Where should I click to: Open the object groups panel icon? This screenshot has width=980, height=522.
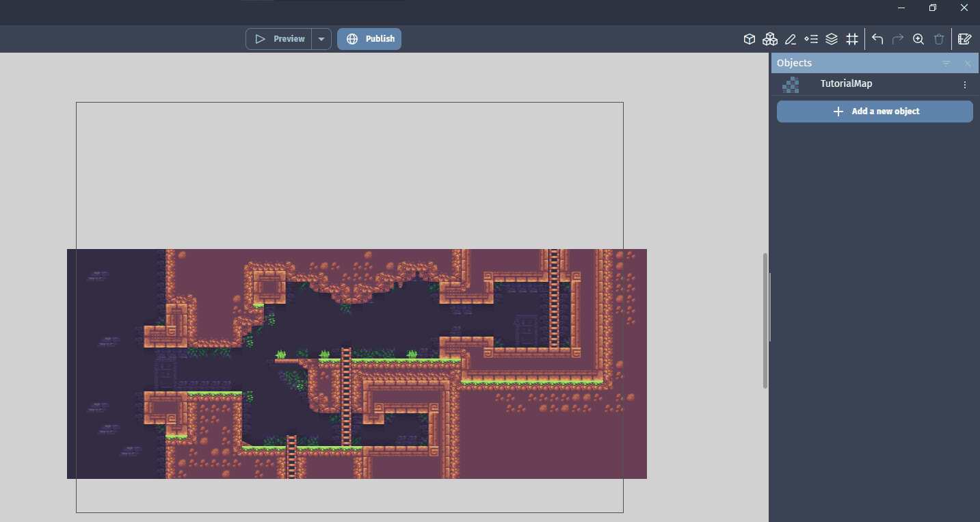point(770,39)
